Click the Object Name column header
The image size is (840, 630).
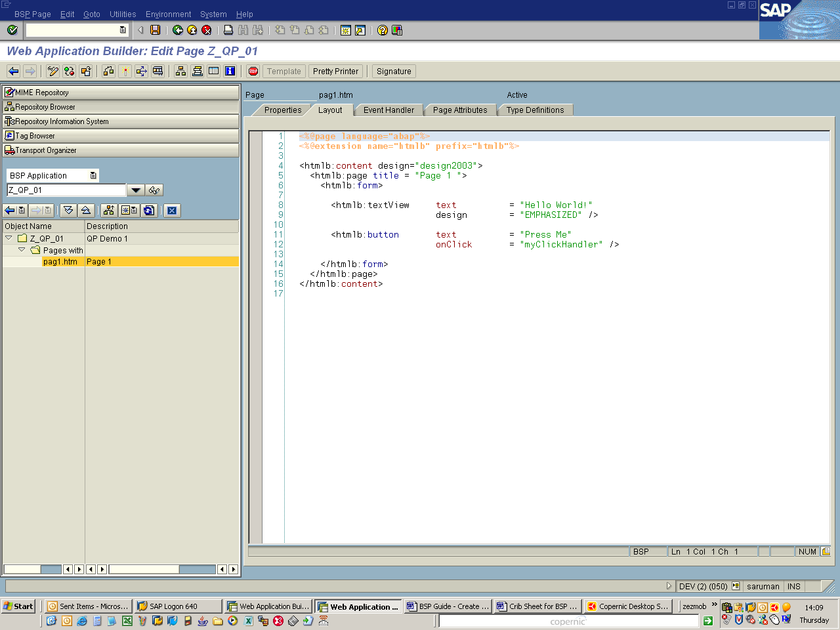[43, 226]
